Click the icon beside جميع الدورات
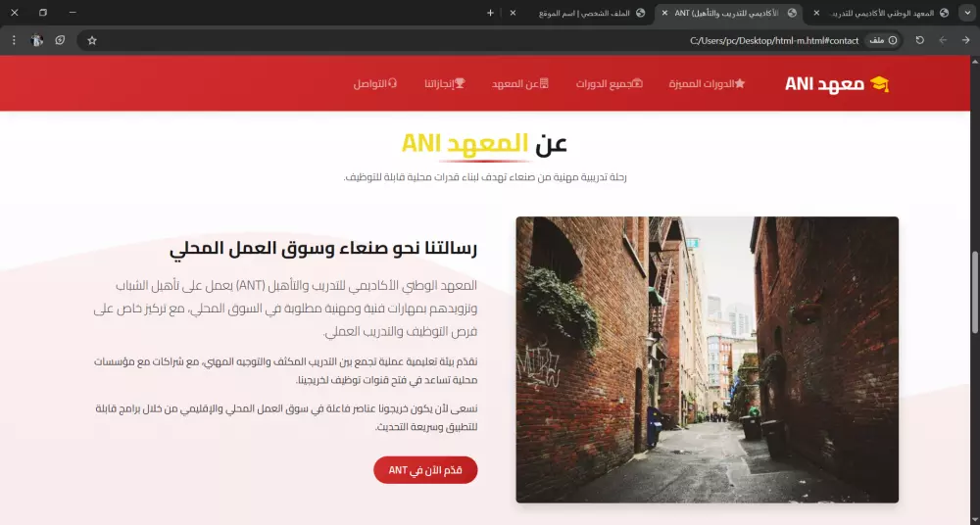 tap(637, 84)
